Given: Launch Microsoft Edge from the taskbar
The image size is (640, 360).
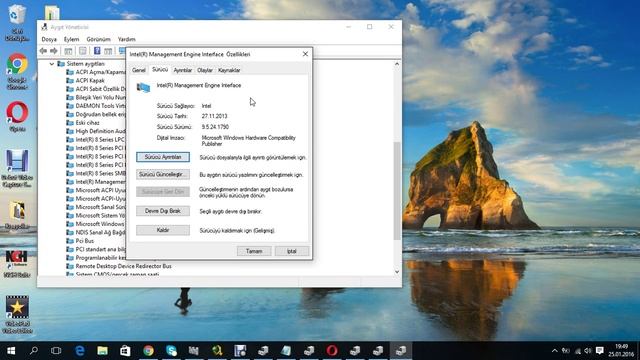Looking at the screenshot, I should pyautogui.click(x=80, y=351).
